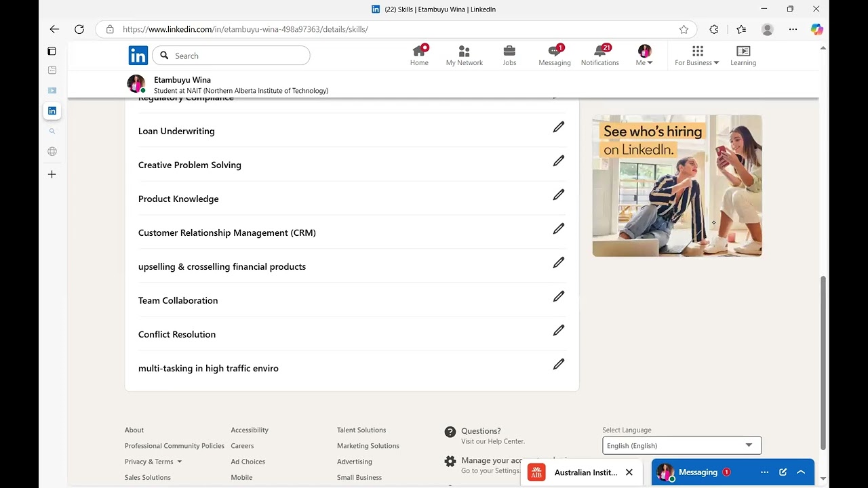Open the Select Language dropdown
Viewport: 868px width, 488px height.
click(x=682, y=445)
